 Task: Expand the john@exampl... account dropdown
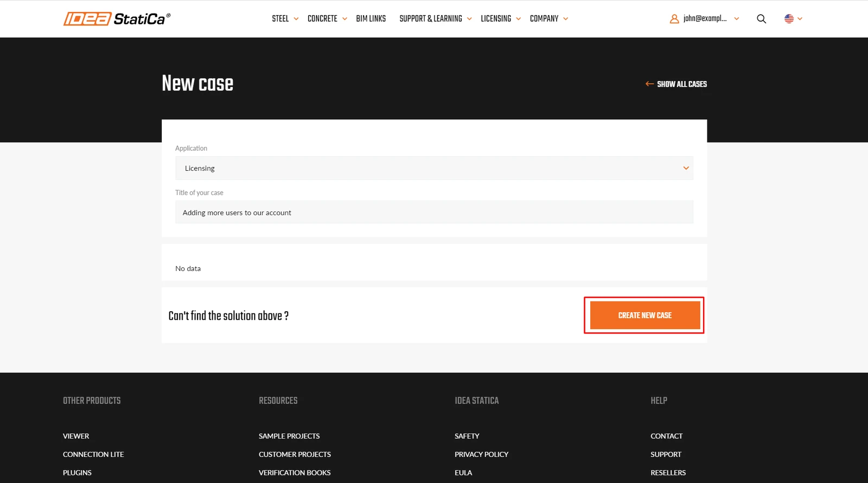(736, 19)
